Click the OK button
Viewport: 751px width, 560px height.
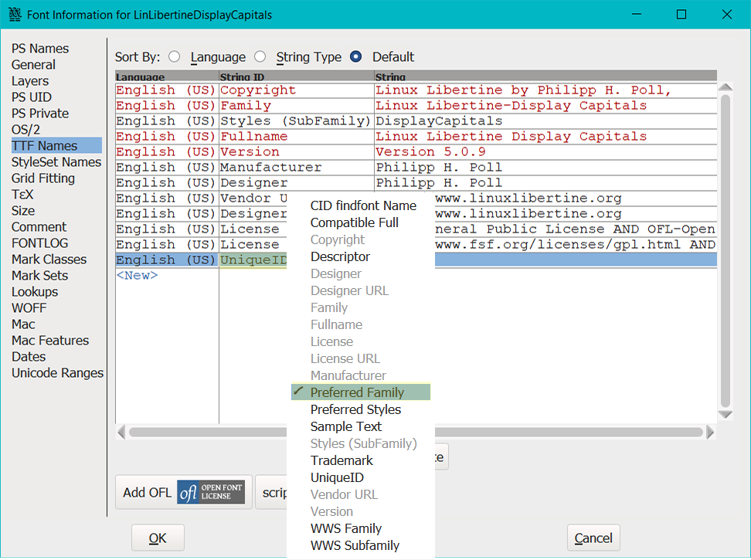[158, 538]
